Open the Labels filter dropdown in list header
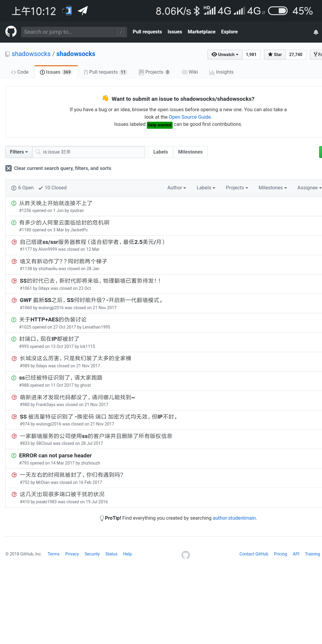This screenshot has width=322, height=644. (206, 188)
